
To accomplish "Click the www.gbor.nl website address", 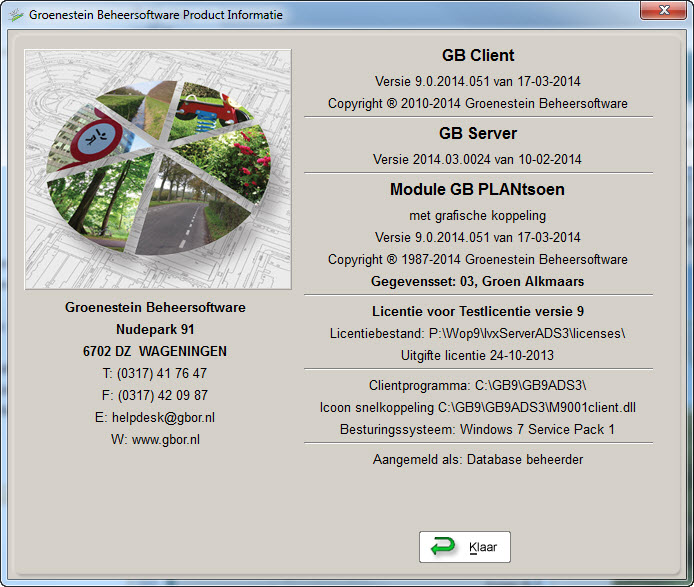I will click(165, 439).
